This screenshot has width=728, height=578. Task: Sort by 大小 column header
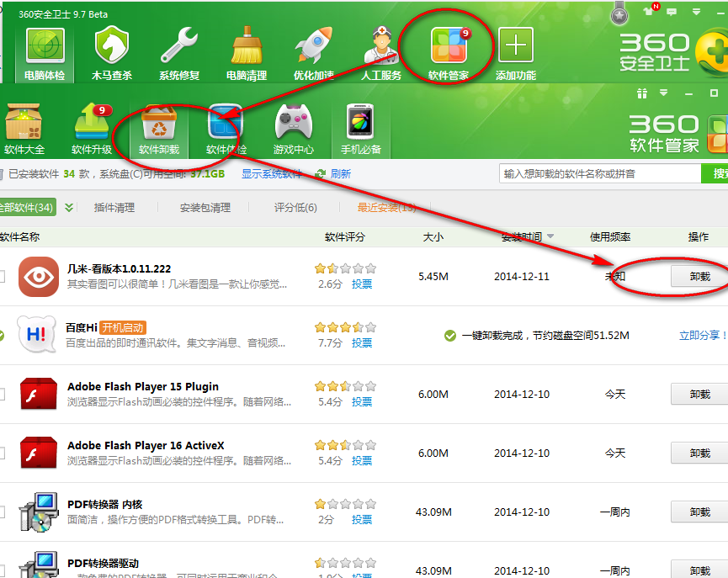[433, 236]
